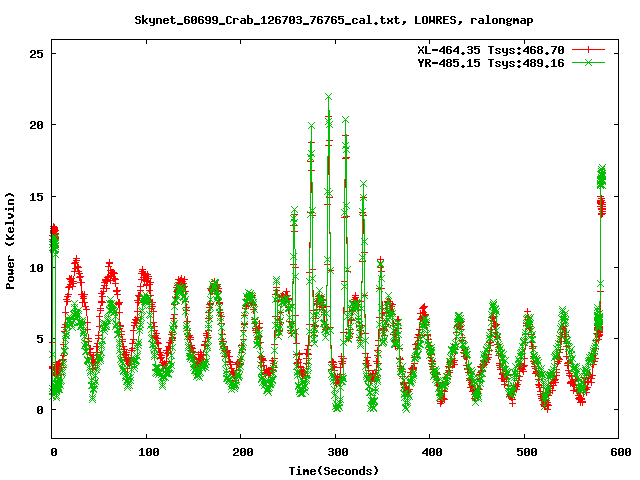Click the green data cluster at plot's right end
This screenshot has height=480, width=640.
(601, 177)
